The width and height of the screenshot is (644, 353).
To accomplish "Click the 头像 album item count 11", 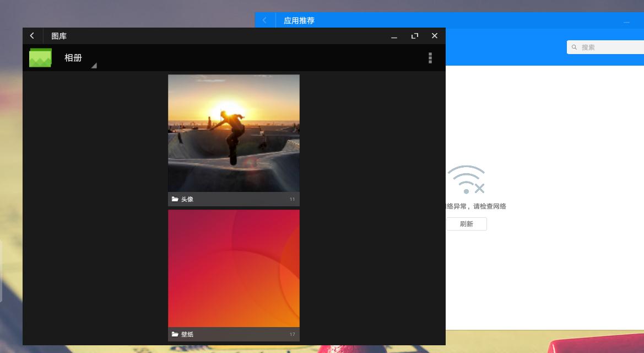I will coord(293,200).
